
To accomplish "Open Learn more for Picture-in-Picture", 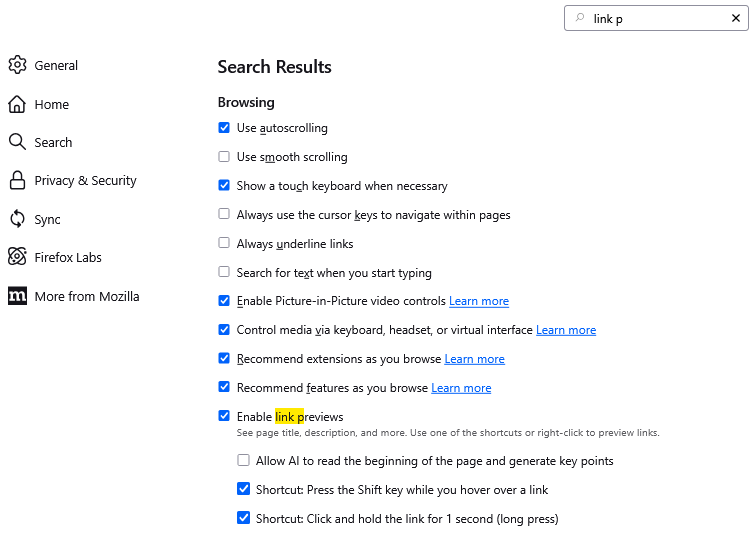I will click(x=479, y=301).
